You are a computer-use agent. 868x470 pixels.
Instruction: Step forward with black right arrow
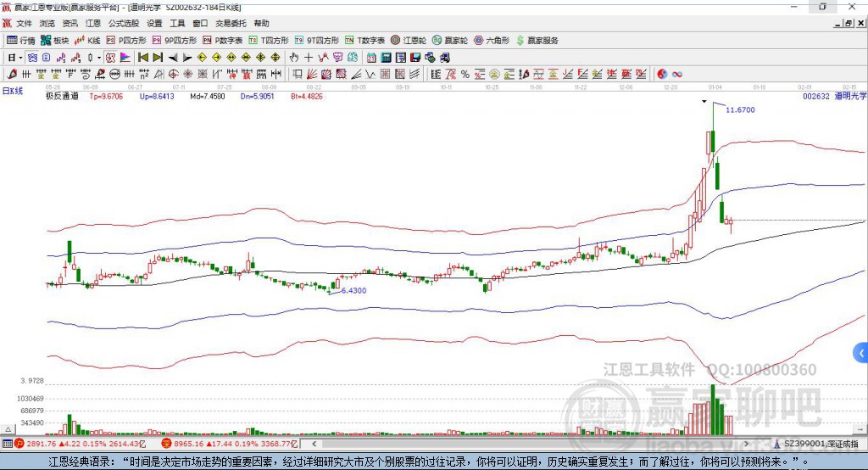pyautogui.click(x=187, y=58)
